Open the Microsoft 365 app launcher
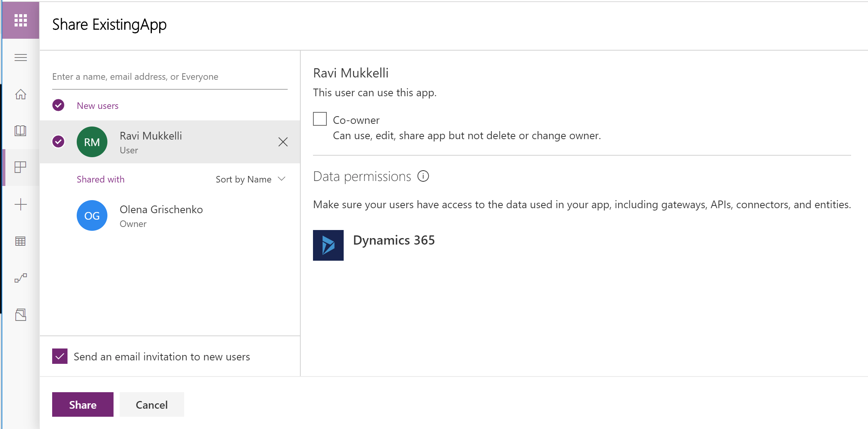The image size is (868, 429). (20, 20)
